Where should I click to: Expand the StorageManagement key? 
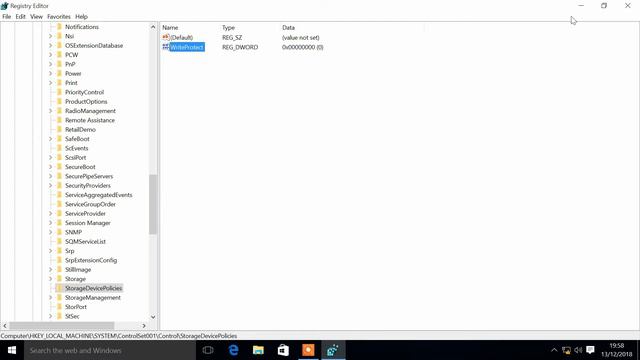click(51, 298)
